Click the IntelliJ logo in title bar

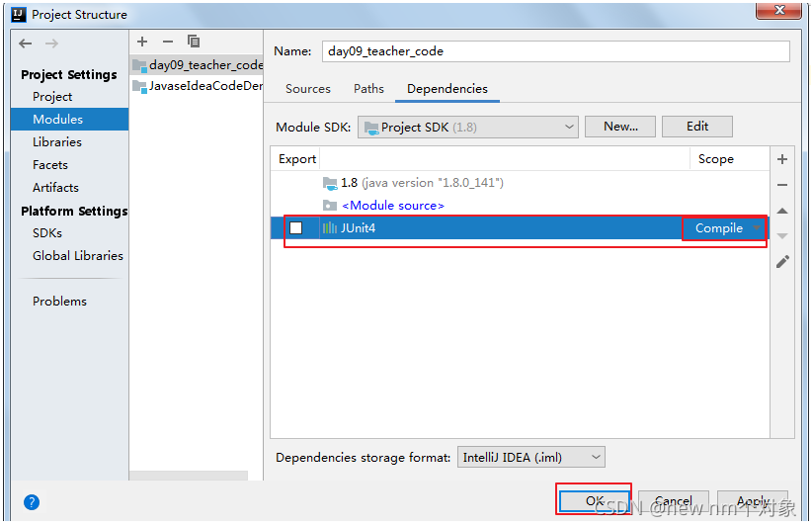point(19,15)
